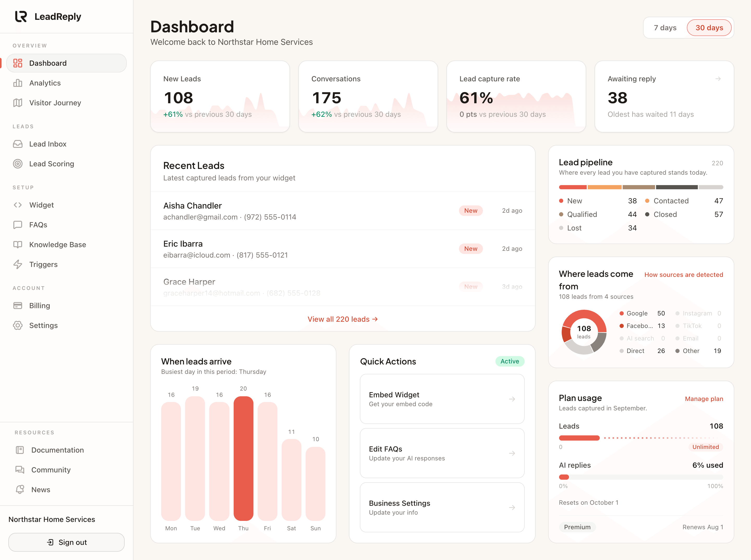Click the Premium plan badge

pyautogui.click(x=577, y=527)
